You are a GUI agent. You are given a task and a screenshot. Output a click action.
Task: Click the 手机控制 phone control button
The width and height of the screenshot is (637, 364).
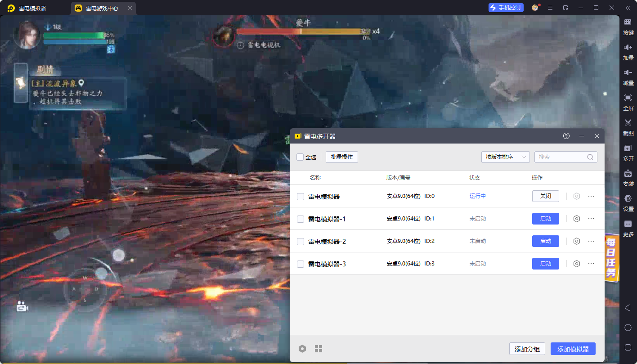tap(506, 8)
